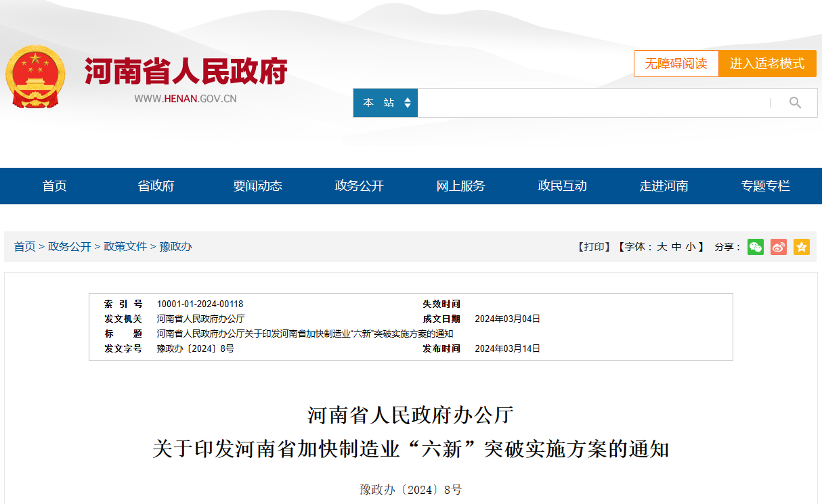Open the 网上服务 navigation menu item
Screen dimensions: 822x504
click(x=461, y=186)
